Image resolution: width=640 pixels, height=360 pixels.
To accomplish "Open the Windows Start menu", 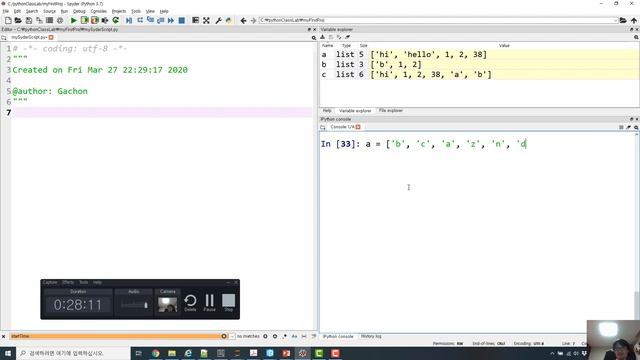I will [x=8, y=353].
